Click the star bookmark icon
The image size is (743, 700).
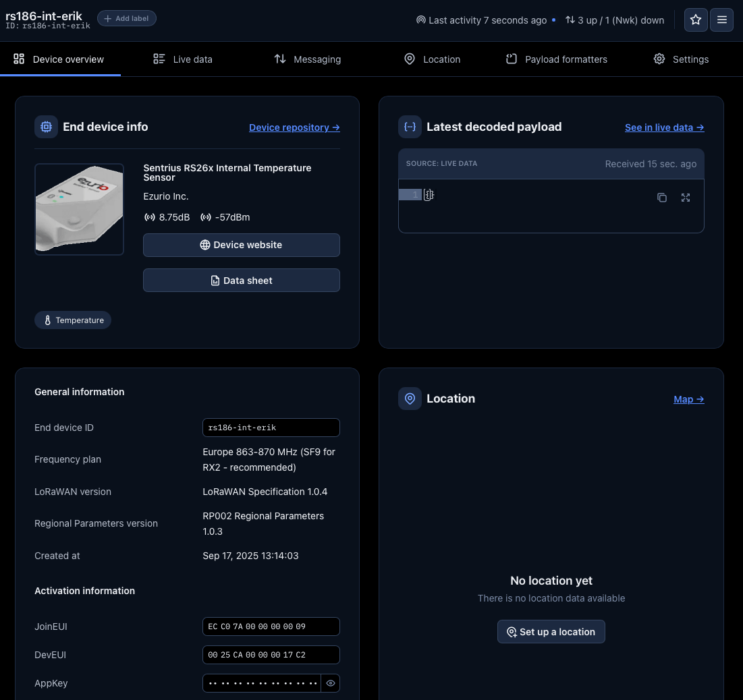coord(696,20)
